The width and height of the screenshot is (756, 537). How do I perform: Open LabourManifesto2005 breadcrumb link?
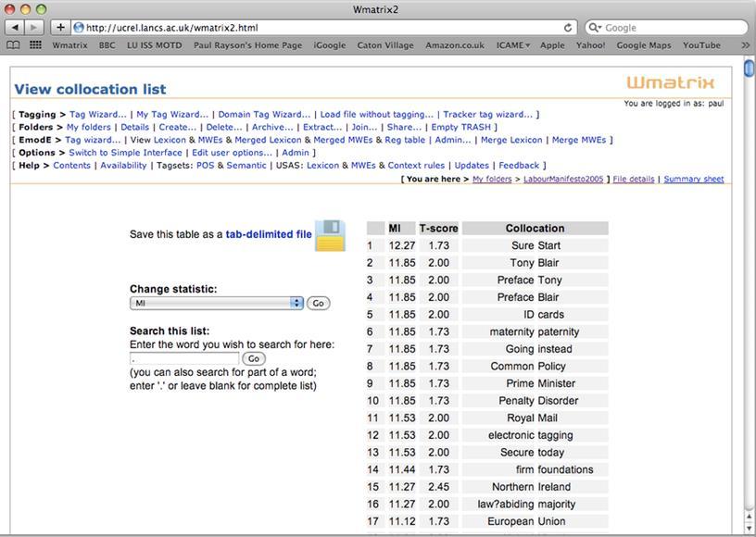(x=563, y=179)
